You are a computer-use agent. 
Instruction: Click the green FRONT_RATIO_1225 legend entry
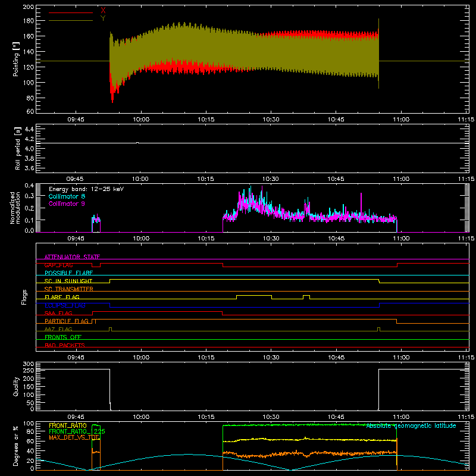pos(77,431)
